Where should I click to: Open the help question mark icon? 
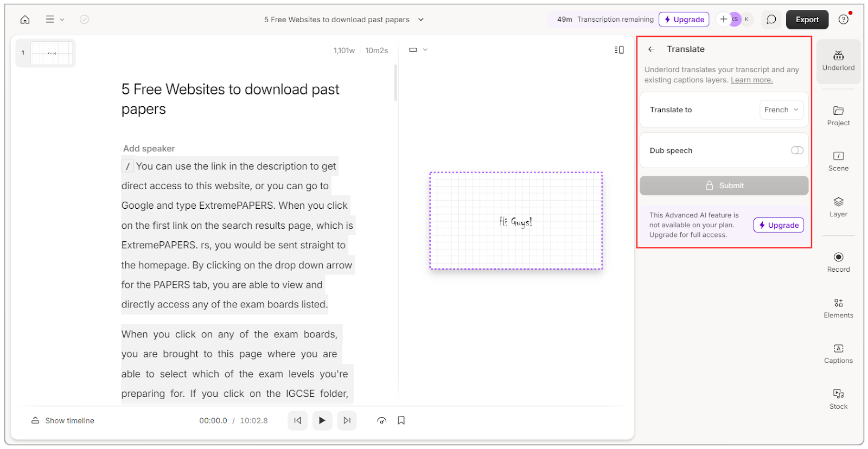pyautogui.click(x=844, y=20)
